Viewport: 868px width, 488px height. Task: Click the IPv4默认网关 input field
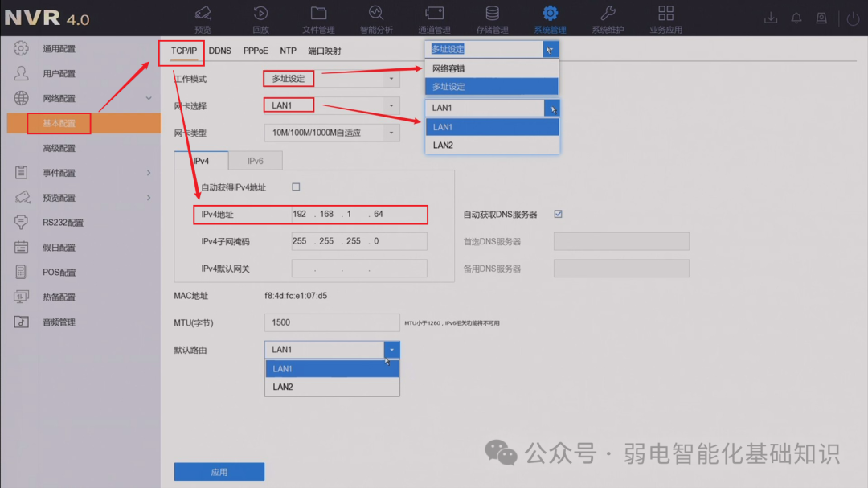tap(359, 269)
